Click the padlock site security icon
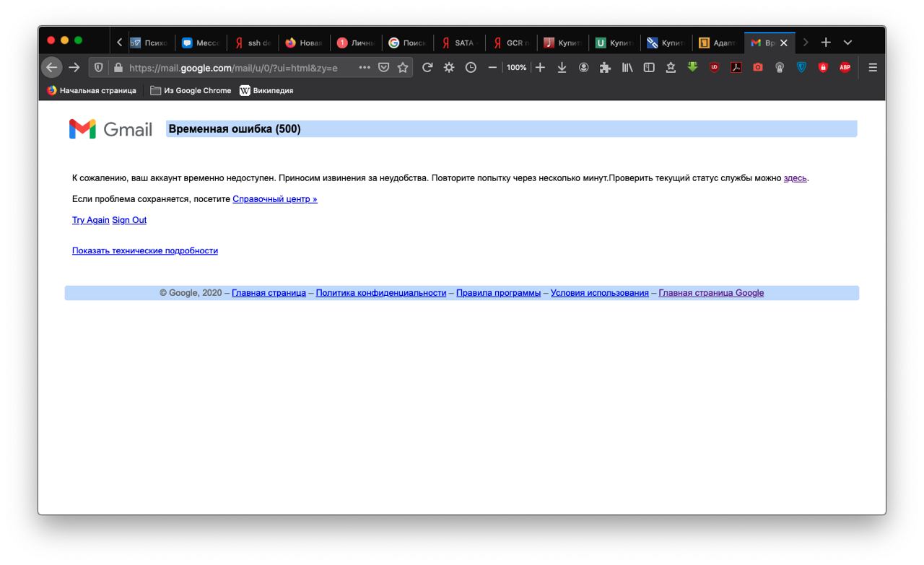The image size is (924, 565). [x=119, y=67]
